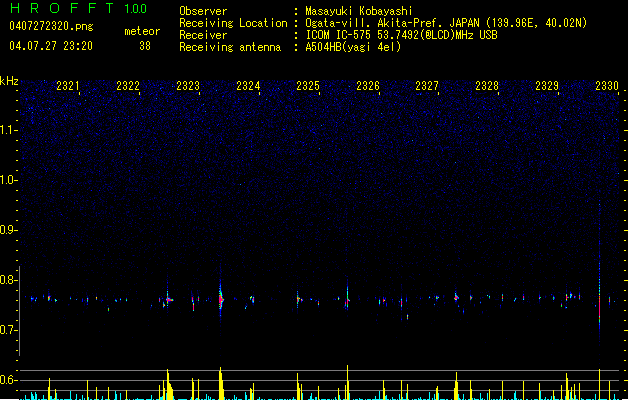The width and height of the screenshot is (629, 400).
Task: Click the meteor label
Action: pyautogui.click(x=142, y=31)
